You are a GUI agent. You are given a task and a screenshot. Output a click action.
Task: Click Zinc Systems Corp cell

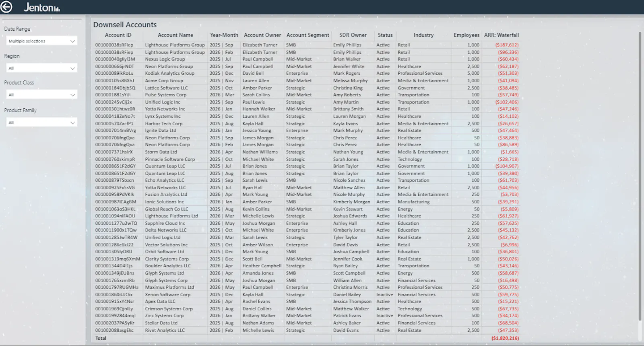(x=164, y=316)
